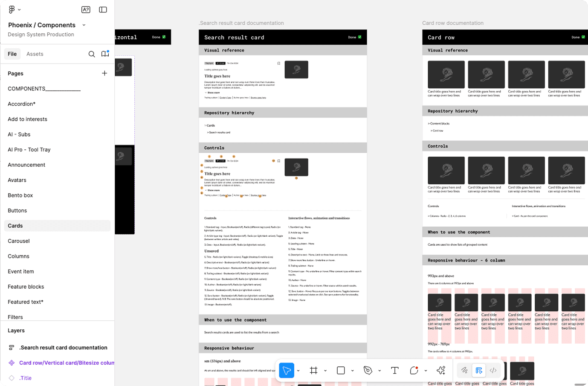Expand the chevron next to Figma logo

[19, 10]
